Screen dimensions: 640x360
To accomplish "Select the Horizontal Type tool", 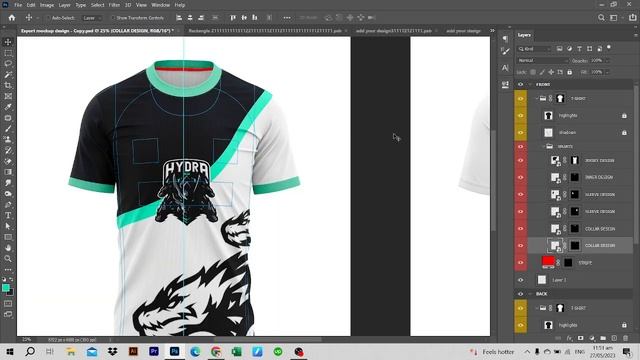I will click(x=8, y=215).
